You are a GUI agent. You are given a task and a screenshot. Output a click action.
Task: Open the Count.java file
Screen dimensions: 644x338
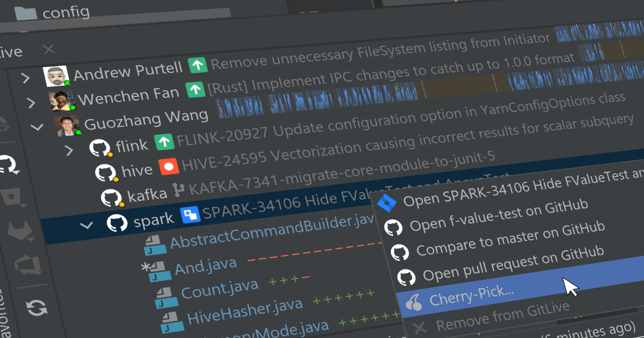(219, 289)
